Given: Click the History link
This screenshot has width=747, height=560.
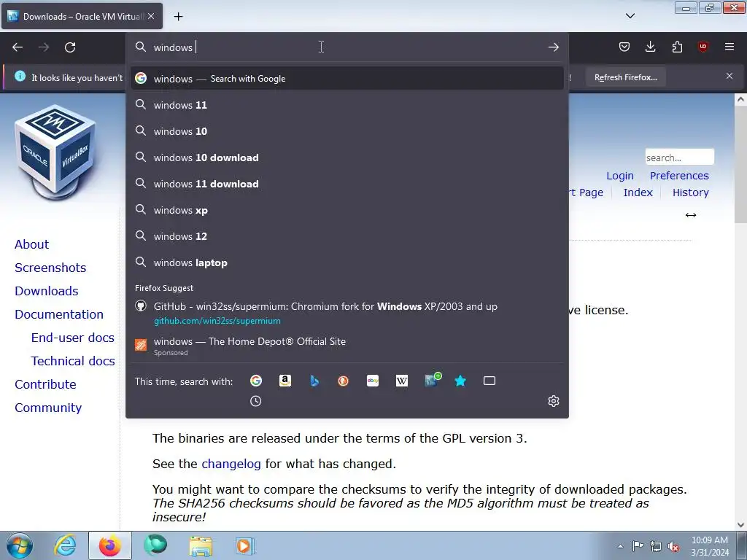Looking at the screenshot, I should pyautogui.click(x=690, y=192).
